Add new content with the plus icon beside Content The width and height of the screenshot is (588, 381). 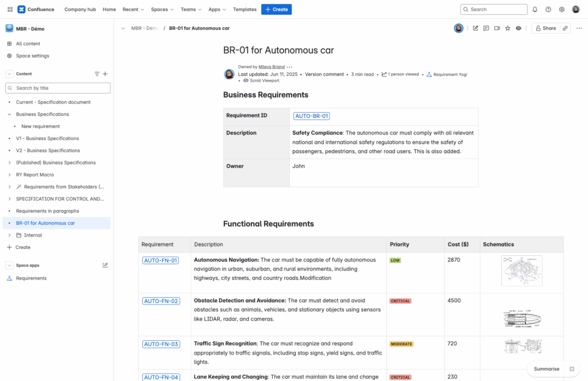tap(105, 74)
